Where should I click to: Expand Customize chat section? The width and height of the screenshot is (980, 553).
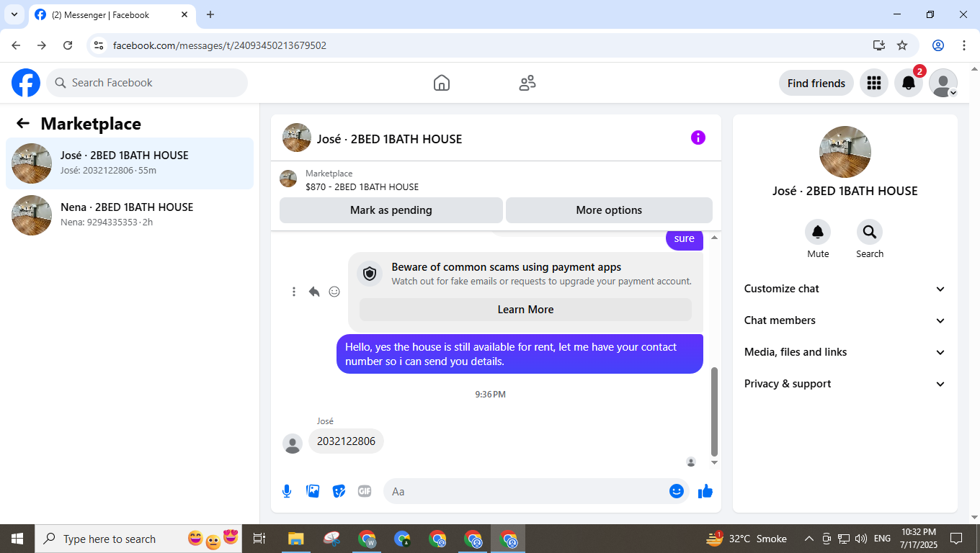point(845,289)
